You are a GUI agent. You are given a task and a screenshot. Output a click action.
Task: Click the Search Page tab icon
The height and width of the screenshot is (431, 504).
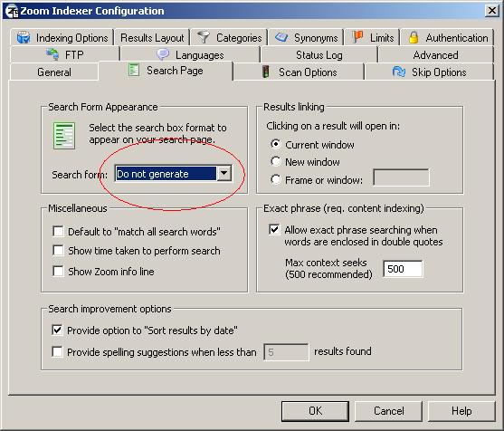(x=133, y=70)
